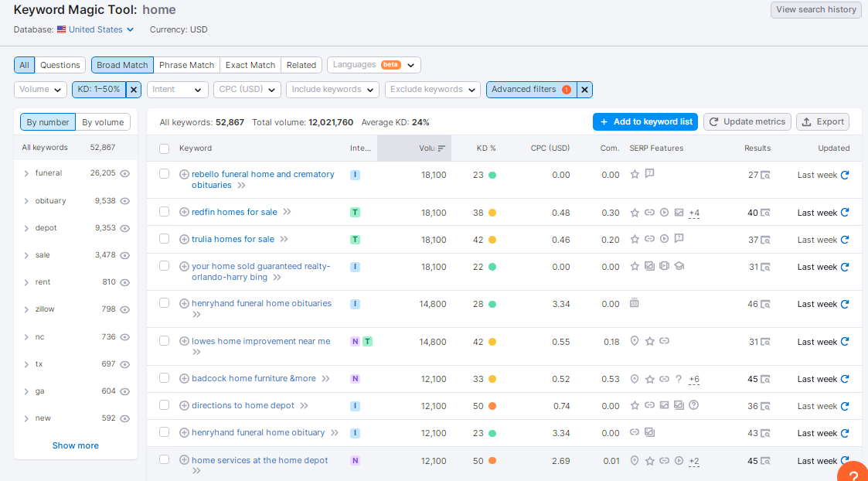Tick trulia homes for sale checkbox
868x481 pixels.
pyautogui.click(x=165, y=238)
